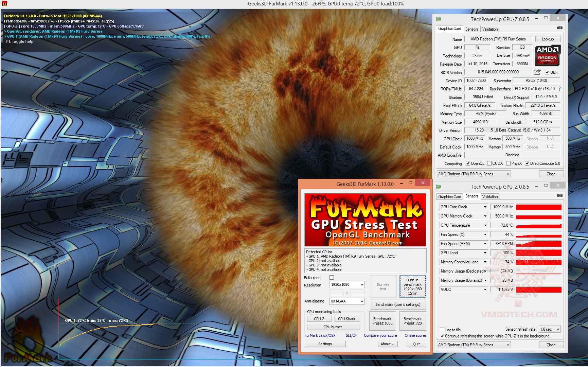The width and height of the screenshot is (588, 367).
Task: Switch to Validation tab in lower GPU-Z window
Action: pos(490,197)
